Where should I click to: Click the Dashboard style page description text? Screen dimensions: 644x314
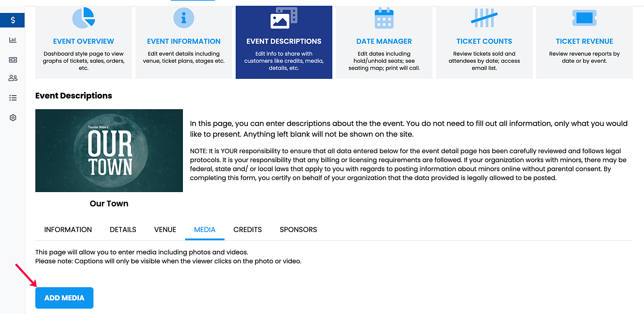(x=84, y=61)
